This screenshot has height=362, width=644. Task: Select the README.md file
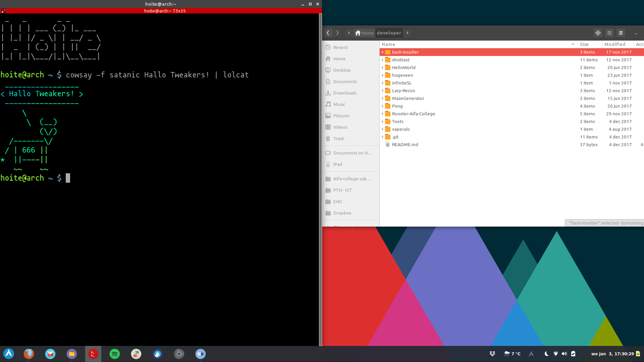point(405,145)
